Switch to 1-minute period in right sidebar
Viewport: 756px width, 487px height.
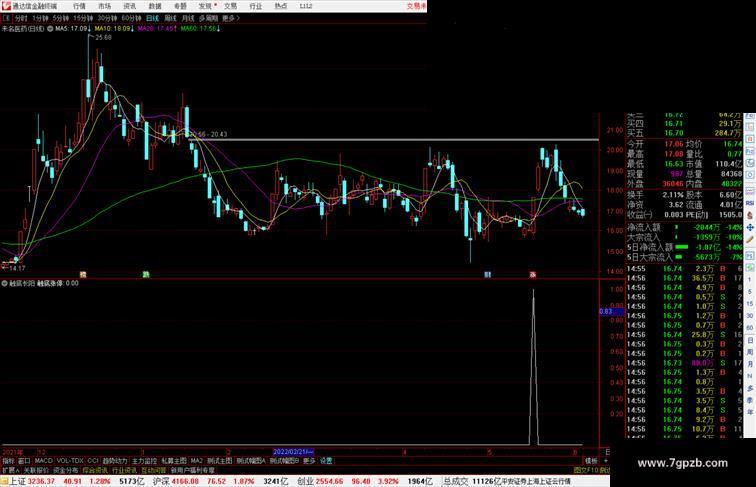pos(750,280)
